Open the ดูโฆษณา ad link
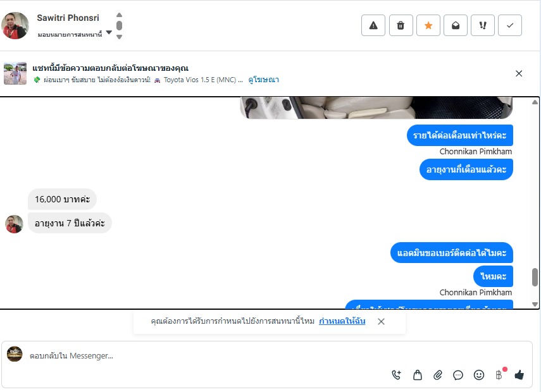 (x=264, y=80)
